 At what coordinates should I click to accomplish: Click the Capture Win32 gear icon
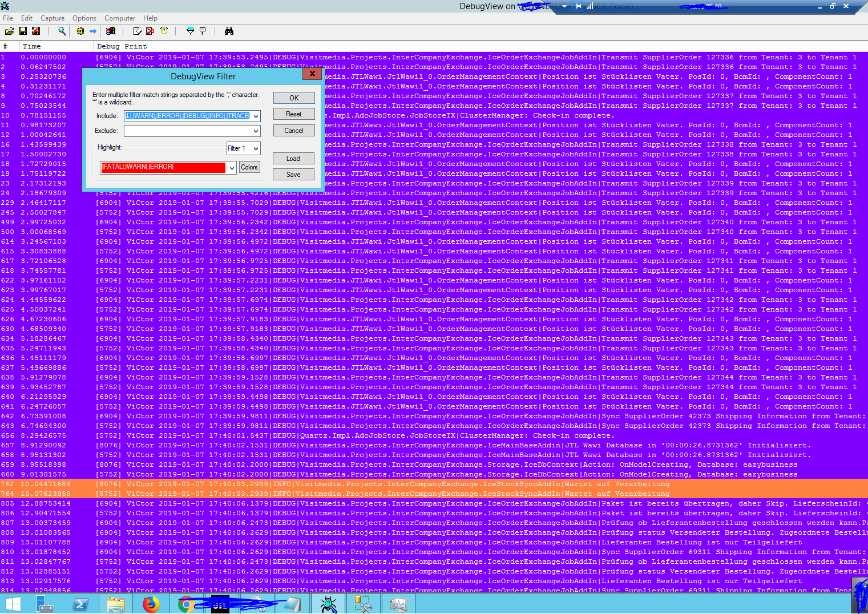(x=80, y=31)
